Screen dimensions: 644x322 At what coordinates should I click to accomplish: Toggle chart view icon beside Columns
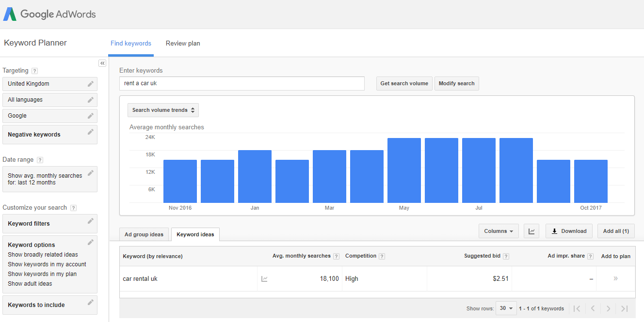(x=531, y=231)
